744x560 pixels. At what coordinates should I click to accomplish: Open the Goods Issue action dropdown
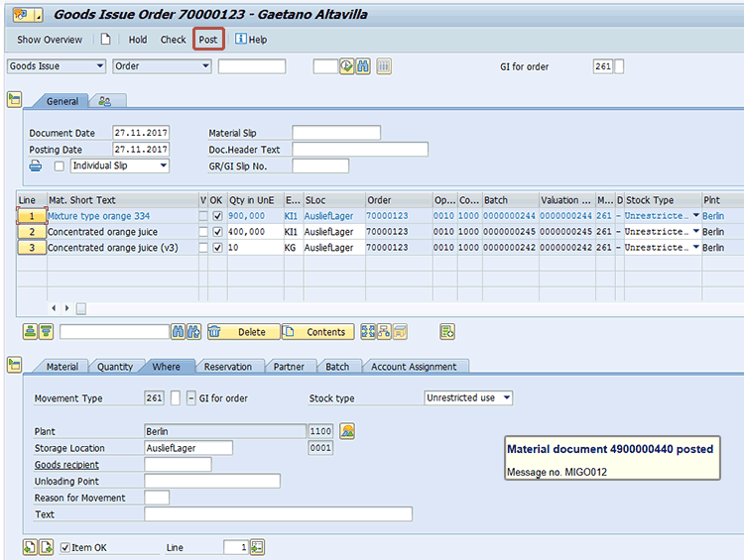[x=99, y=66]
